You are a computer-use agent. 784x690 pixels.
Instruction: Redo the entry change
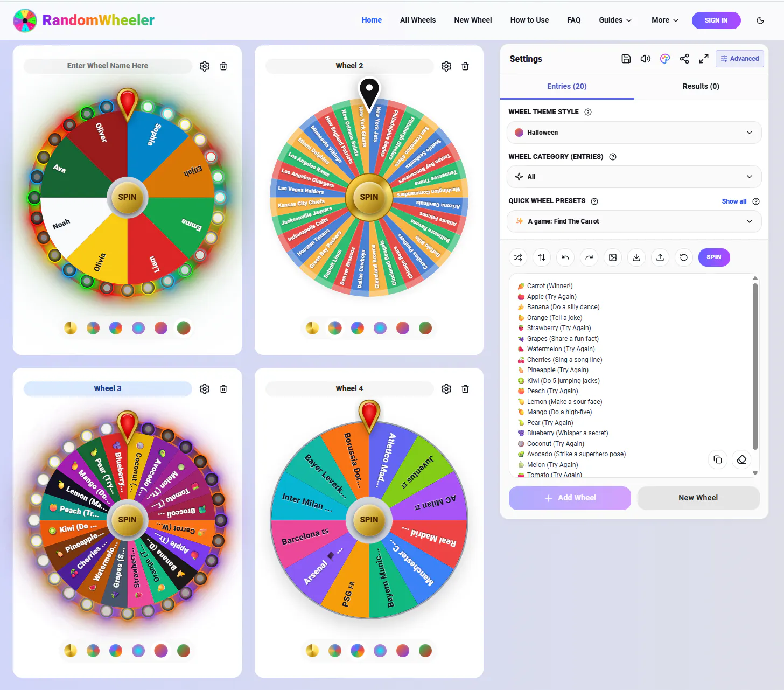(589, 257)
